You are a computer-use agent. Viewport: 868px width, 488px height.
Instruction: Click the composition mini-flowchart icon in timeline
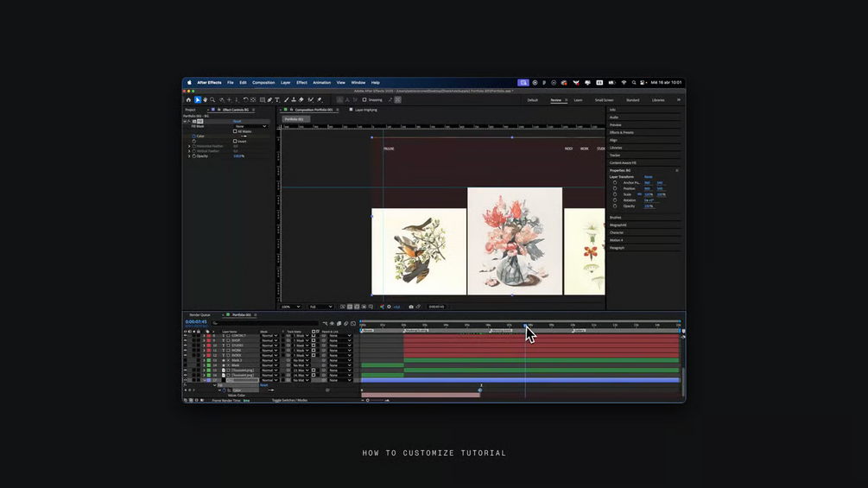point(325,324)
